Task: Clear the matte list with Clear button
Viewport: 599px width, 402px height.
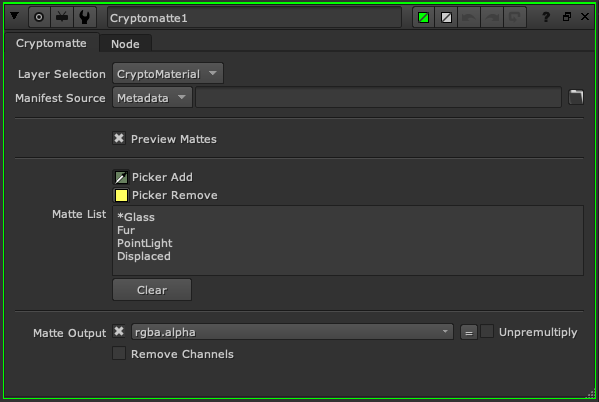Action: (152, 290)
